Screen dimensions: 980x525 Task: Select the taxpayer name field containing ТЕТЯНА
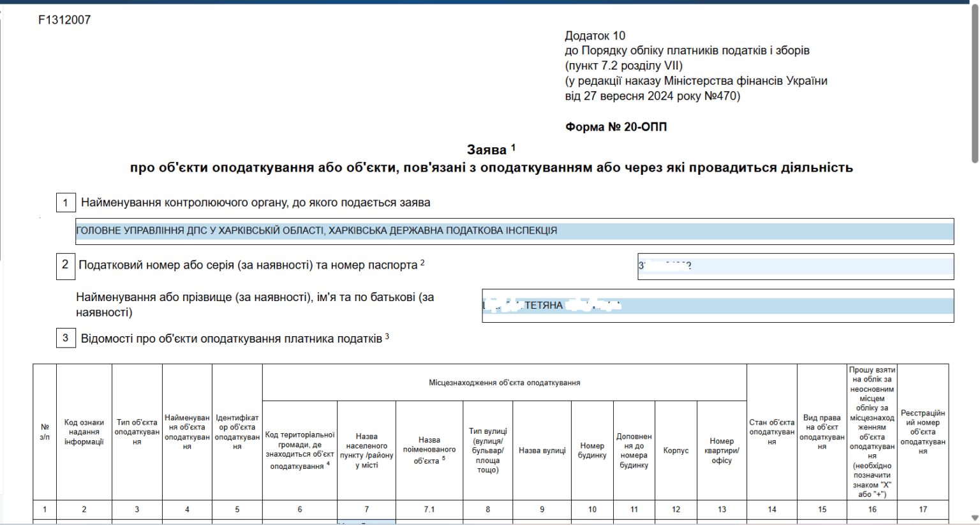point(717,306)
